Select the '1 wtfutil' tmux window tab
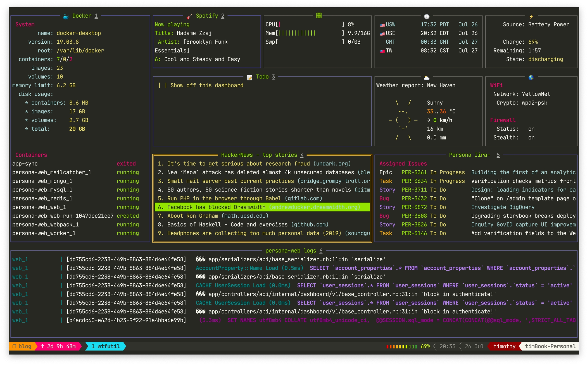The width and height of the screenshot is (588, 365). tap(105, 346)
